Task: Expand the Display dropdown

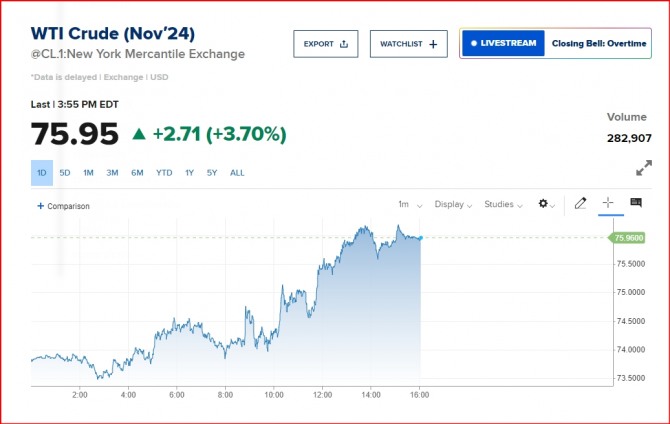Action: click(x=452, y=204)
